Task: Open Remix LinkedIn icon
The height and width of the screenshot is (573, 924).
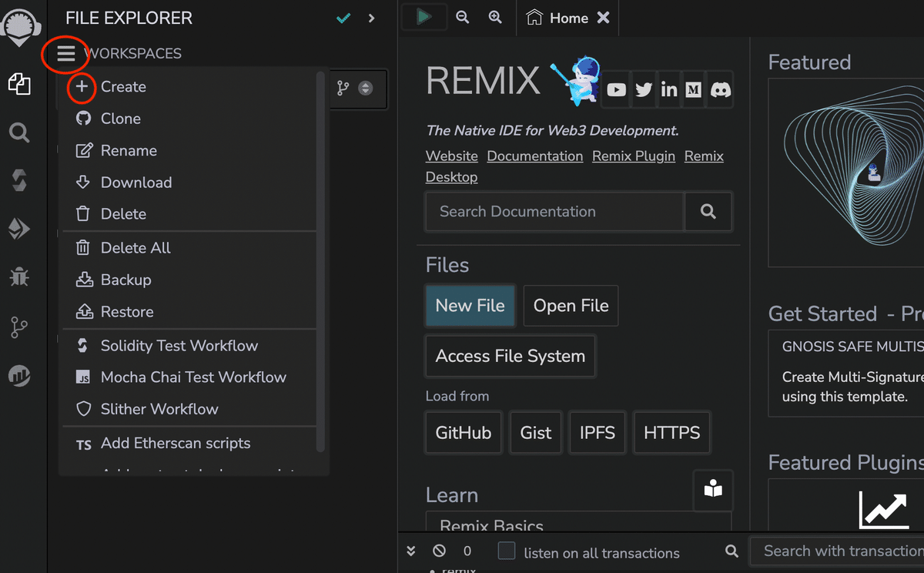Action: click(669, 90)
